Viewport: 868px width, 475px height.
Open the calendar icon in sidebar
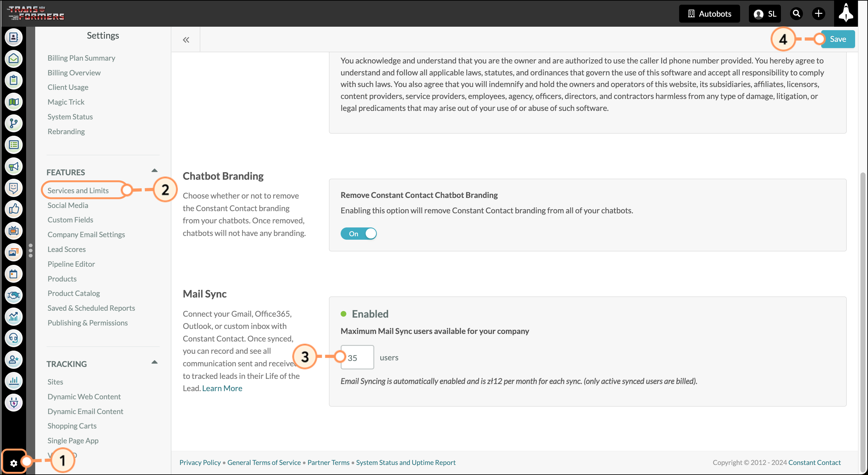coord(14,274)
